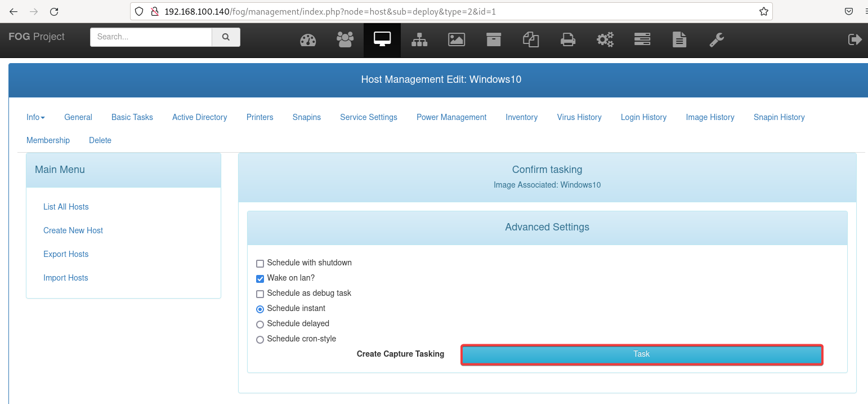The width and height of the screenshot is (868, 404).
Task: Enable Schedule as debug task
Action: coord(260,294)
